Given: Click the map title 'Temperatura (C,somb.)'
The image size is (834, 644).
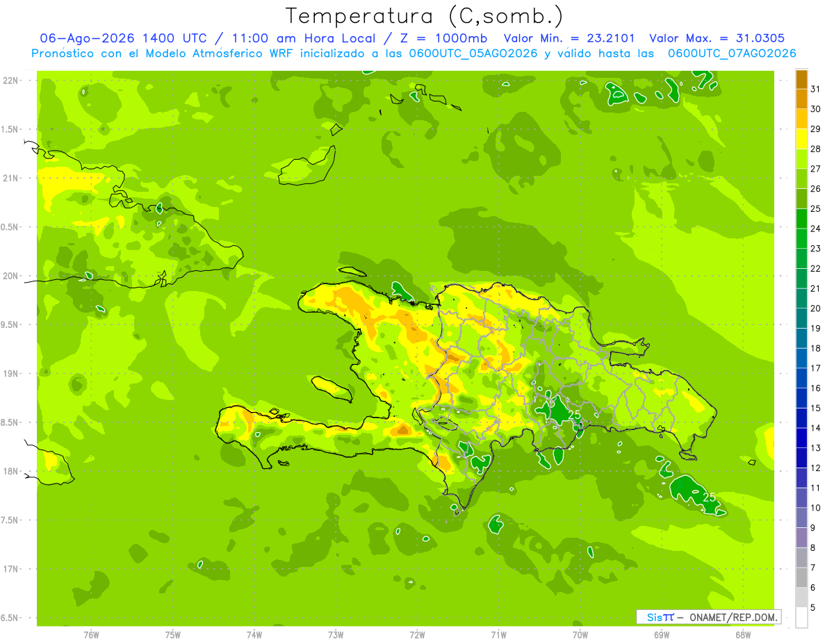Looking at the screenshot, I should tap(424, 15).
